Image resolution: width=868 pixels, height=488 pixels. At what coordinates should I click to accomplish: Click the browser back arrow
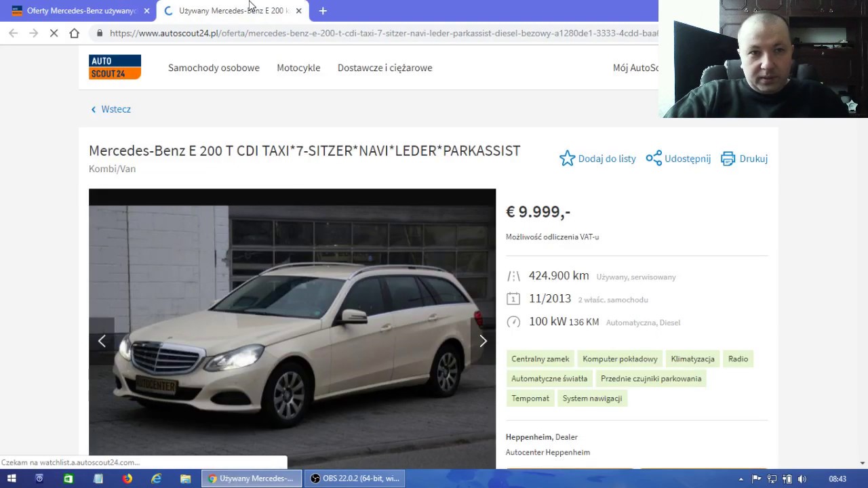click(13, 33)
